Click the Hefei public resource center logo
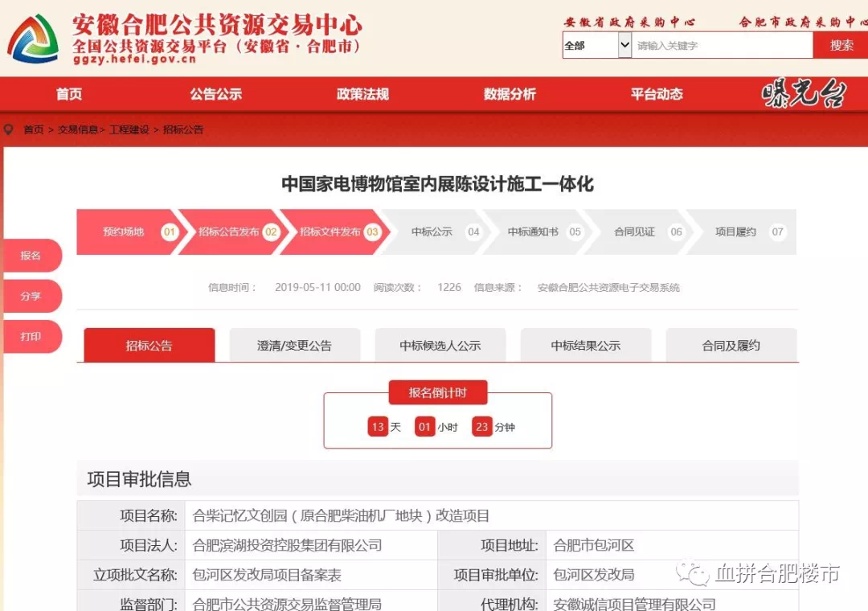Image resolution: width=868 pixels, height=611 pixels. (x=33, y=39)
